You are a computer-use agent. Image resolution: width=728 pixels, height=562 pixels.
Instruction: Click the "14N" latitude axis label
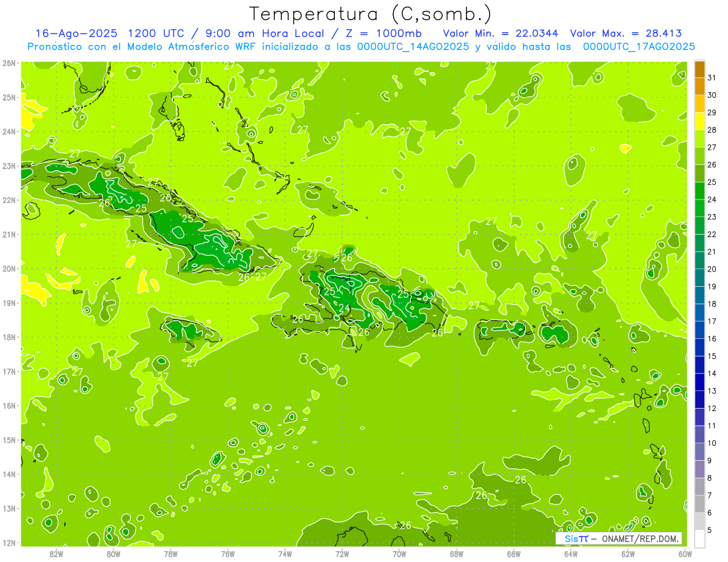pos(8,474)
